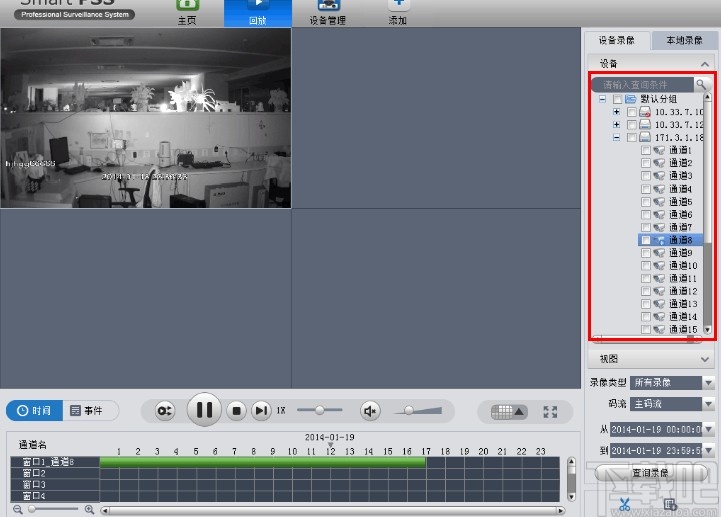The image size is (721, 517).
Task: Expand device 10.33.7.12 node
Action: [617, 125]
